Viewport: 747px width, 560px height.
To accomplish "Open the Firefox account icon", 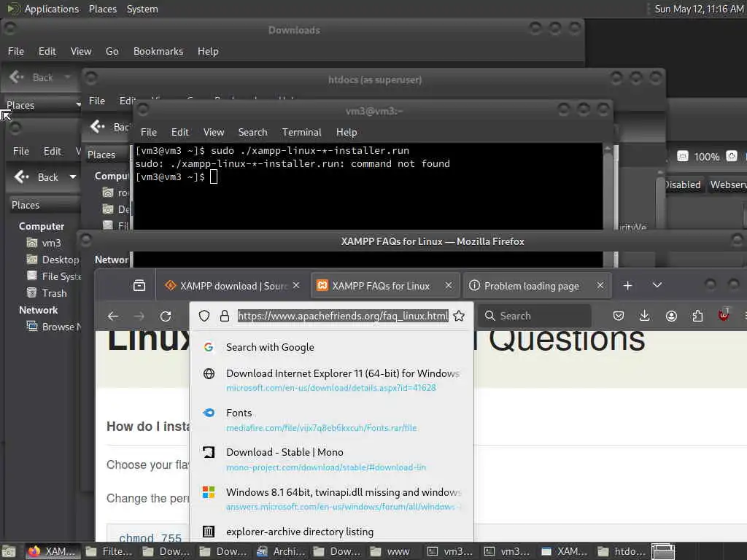I will (x=671, y=316).
